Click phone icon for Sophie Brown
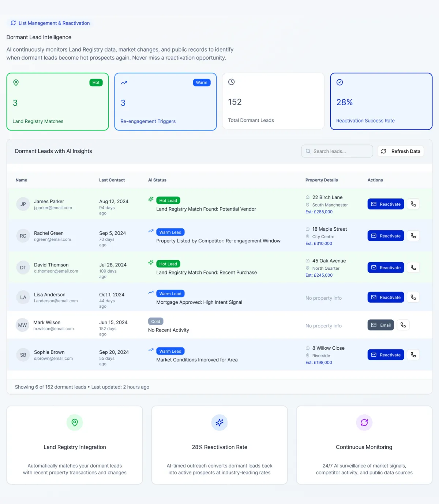The width and height of the screenshot is (439, 504). (x=413, y=355)
